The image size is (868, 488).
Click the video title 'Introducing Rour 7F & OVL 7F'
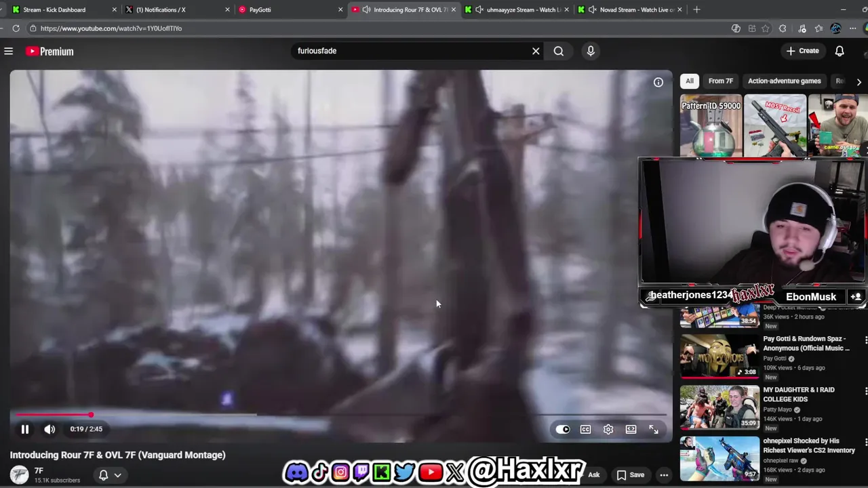[x=118, y=455]
